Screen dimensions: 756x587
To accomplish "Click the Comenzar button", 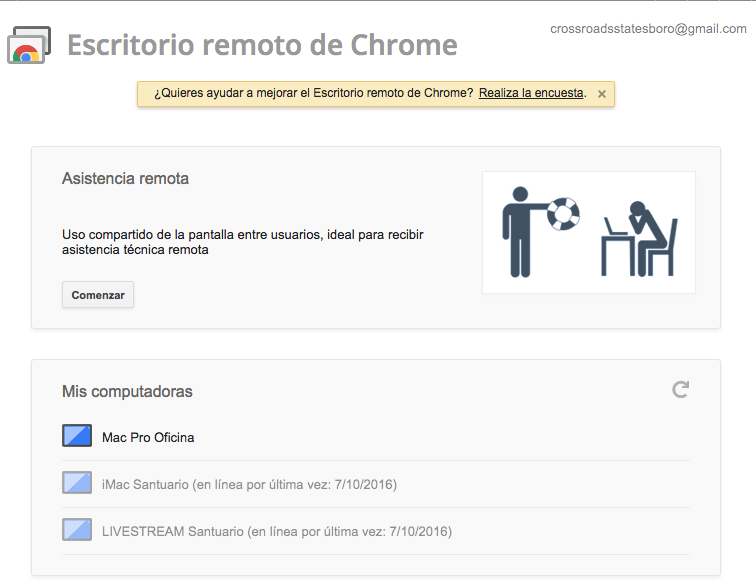I will [98, 295].
